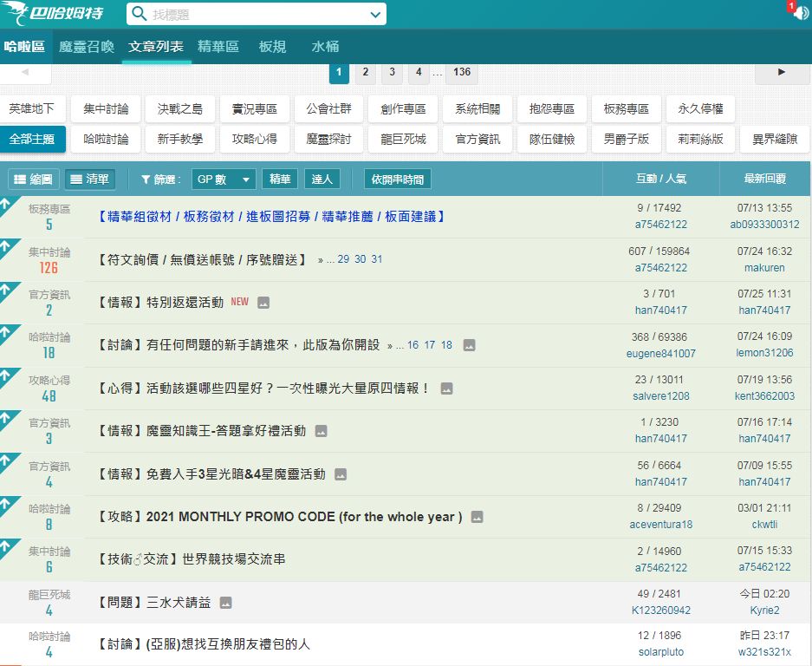Image resolution: width=812 pixels, height=666 pixels.
Task: Click image icon beside MONTHLY PROMO CODE post
Action: point(477,517)
